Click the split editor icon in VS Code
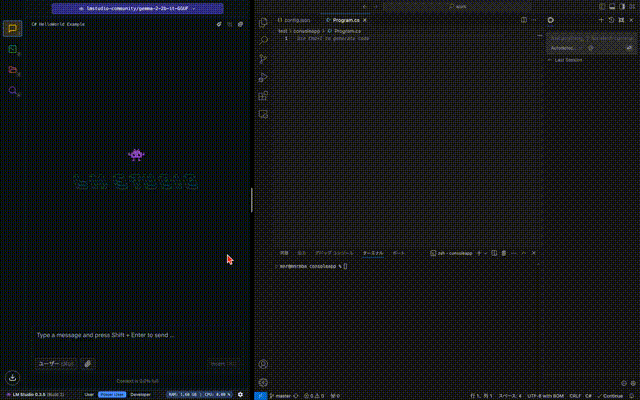Viewport: 640px width, 400px height. click(524, 20)
